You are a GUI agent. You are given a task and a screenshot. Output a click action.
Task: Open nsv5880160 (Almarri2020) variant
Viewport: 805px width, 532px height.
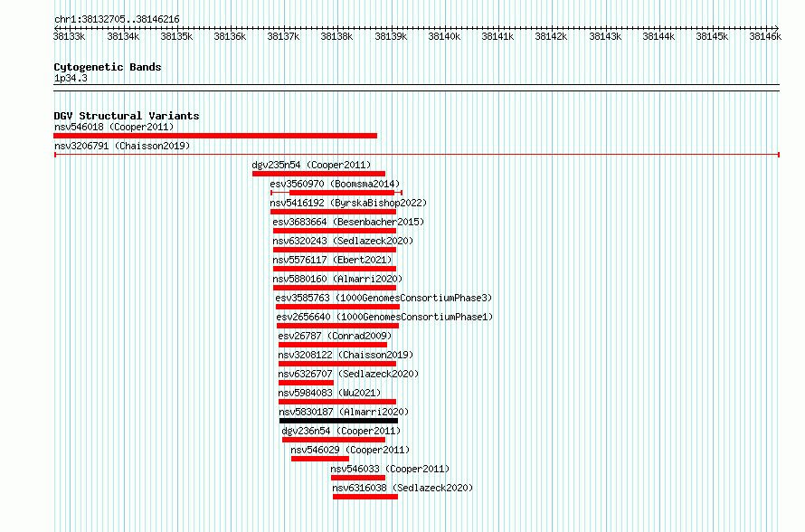coord(337,279)
